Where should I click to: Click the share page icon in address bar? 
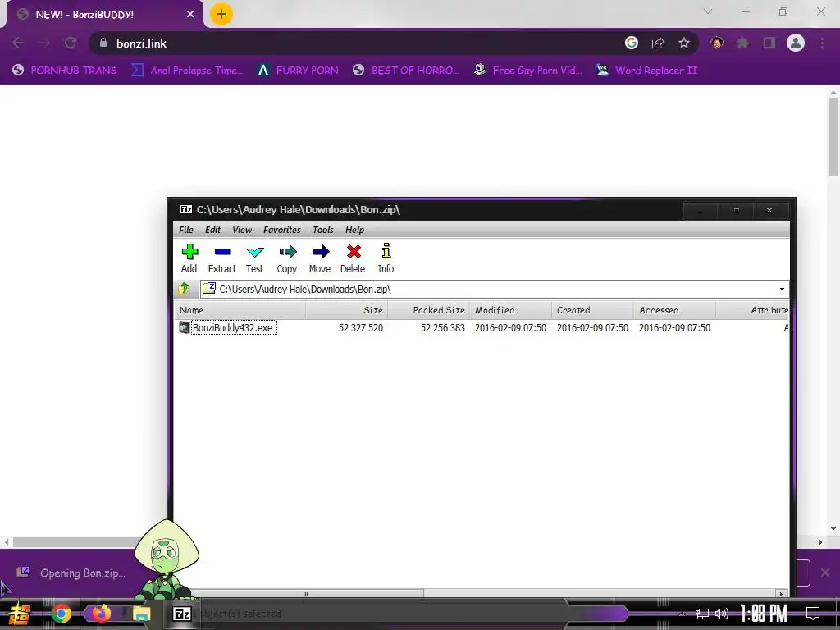click(x=658, y=43)
